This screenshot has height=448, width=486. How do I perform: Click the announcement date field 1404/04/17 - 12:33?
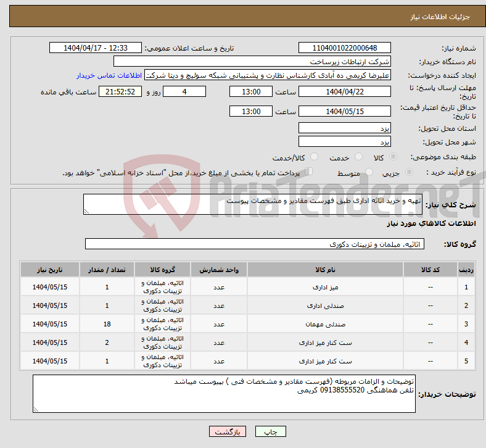pos(96,48)
